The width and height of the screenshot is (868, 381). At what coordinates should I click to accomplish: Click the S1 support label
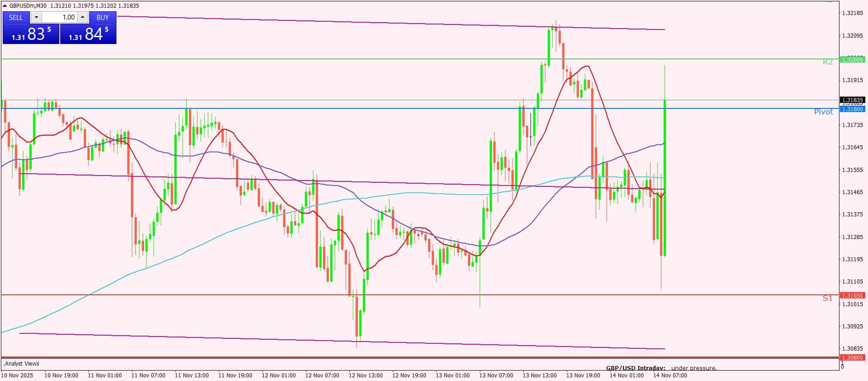(828, 298)
